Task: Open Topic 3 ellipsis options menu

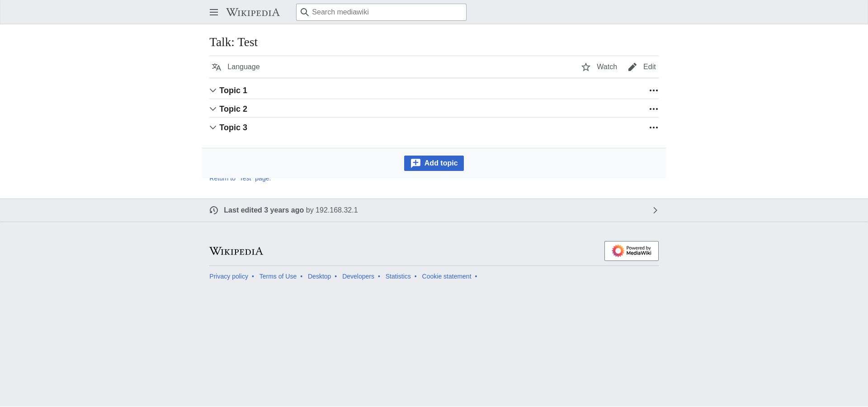Action: point(654,128)
